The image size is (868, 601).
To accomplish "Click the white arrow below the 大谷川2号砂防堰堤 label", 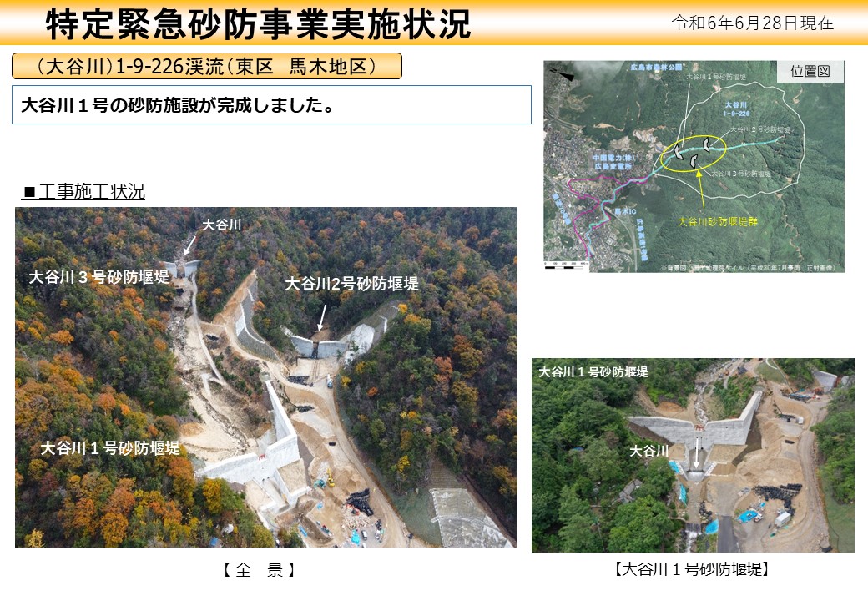I will click(321, 318).
